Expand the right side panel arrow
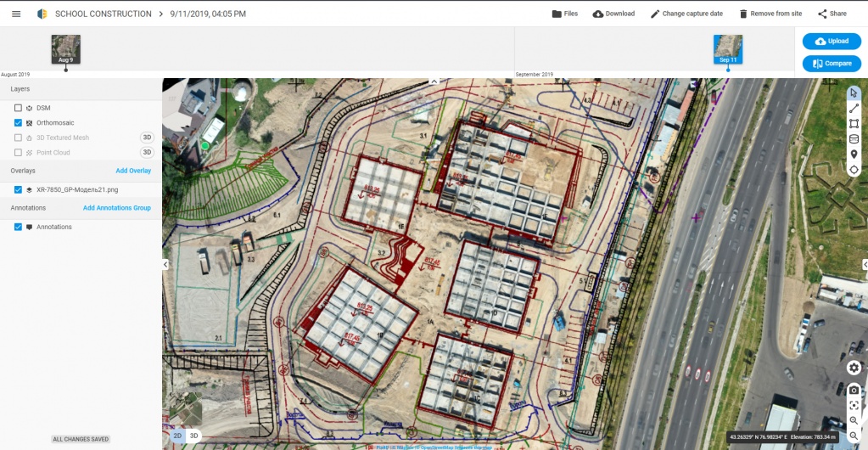868x450 pixels. pyautogui.click(x=864, y=265)
